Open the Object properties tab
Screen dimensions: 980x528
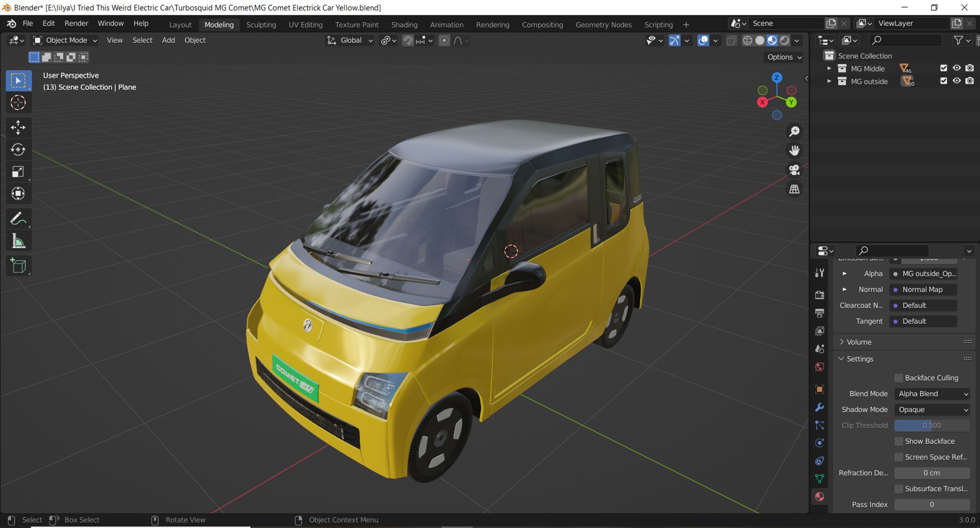[820, 389]
